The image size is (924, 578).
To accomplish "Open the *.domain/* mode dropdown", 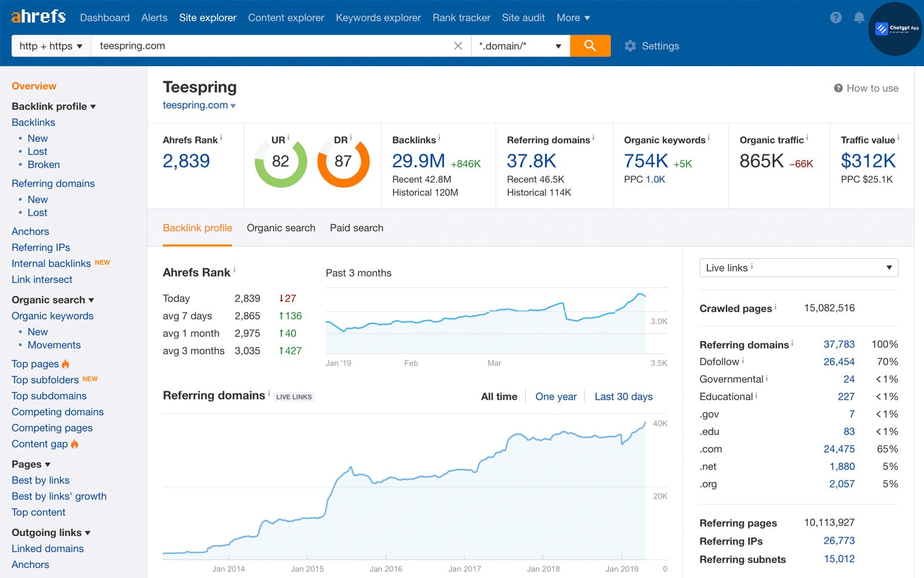I will coord(520,46).
